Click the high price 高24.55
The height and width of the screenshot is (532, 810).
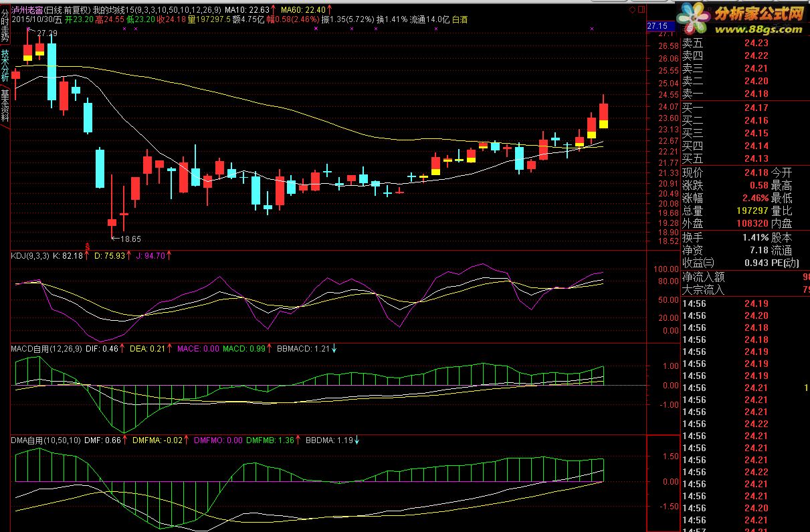pos(110,20)
